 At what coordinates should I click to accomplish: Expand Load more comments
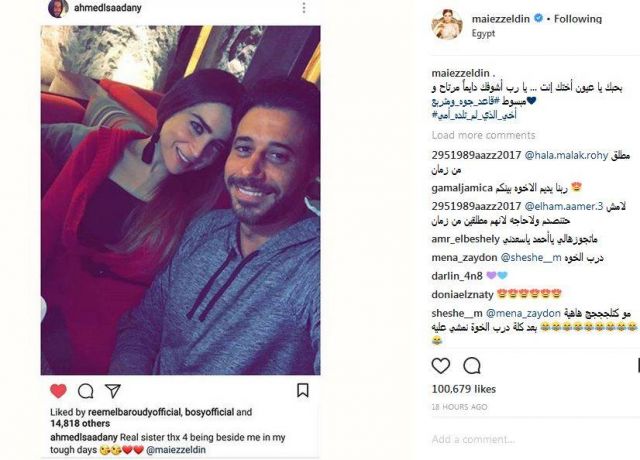[x=483, y=135]
